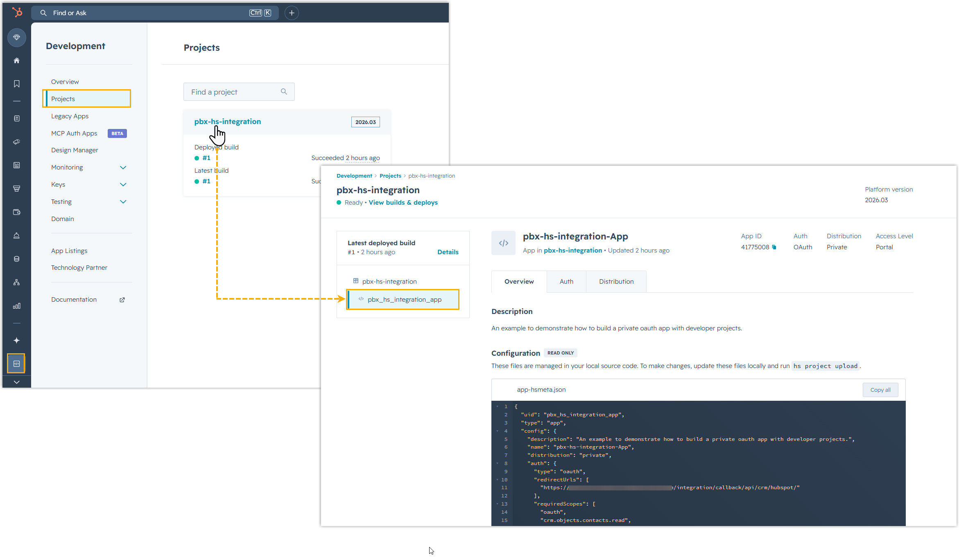Go to Home via house icon

17,61
